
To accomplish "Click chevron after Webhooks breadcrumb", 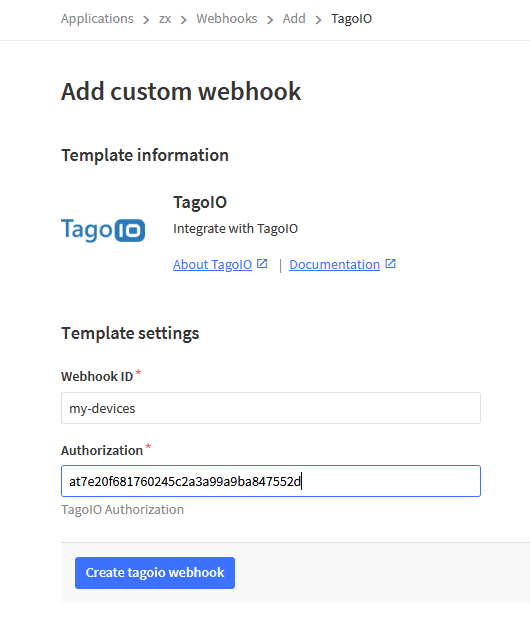I will [x=270, y=19].
